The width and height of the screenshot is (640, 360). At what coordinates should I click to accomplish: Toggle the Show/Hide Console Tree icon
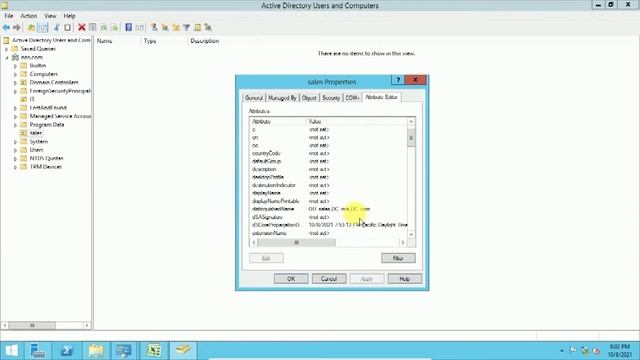42,27
